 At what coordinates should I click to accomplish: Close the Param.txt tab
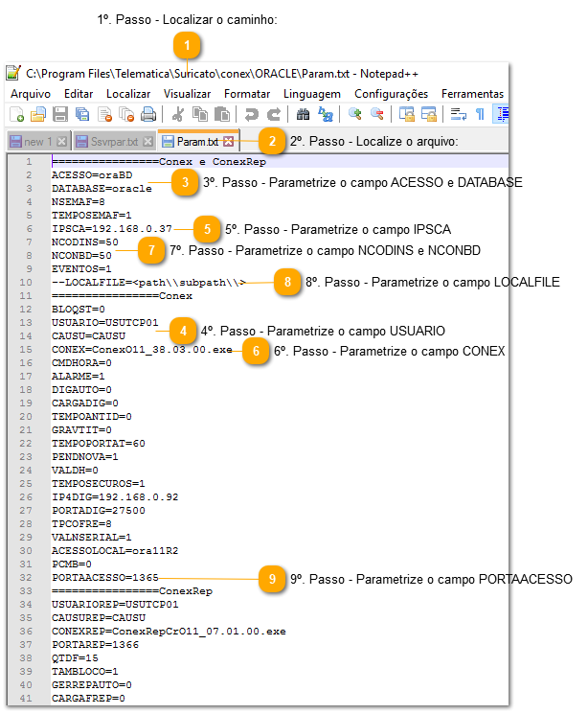pos(228,142)
